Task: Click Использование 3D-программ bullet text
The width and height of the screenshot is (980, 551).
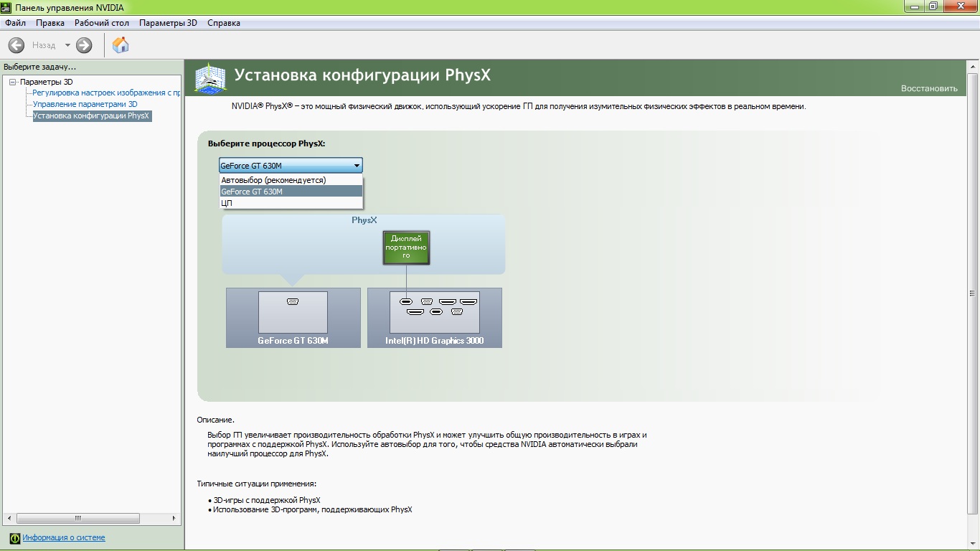Action: (x=313, y=509)
